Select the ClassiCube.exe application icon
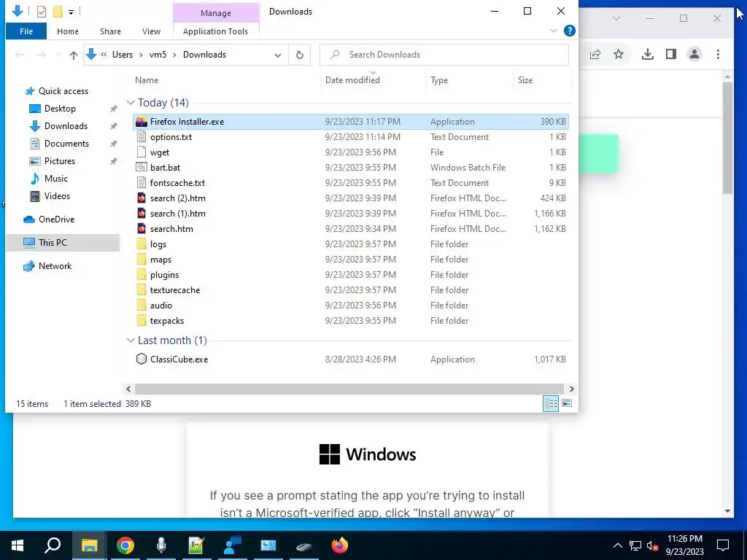Viewport: 747px width, 560px height. pos(142,359)
